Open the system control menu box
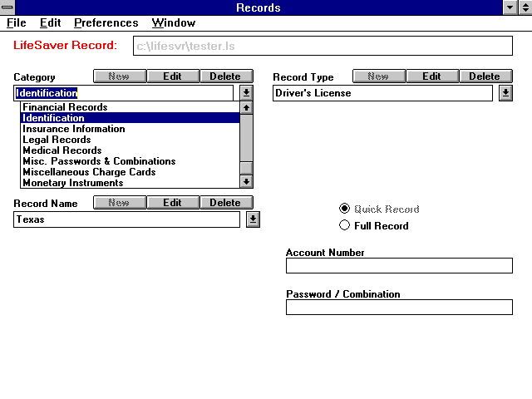The height and width of the screenshot is (399, 532). pos(7,7)
